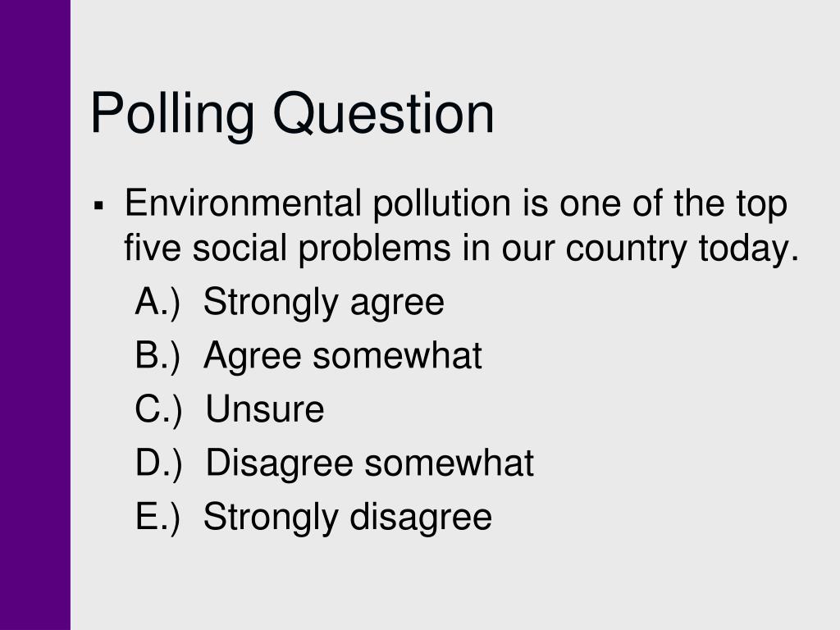Choose the "Strongly disagree" answer text
840x630 pixels.
348,518
